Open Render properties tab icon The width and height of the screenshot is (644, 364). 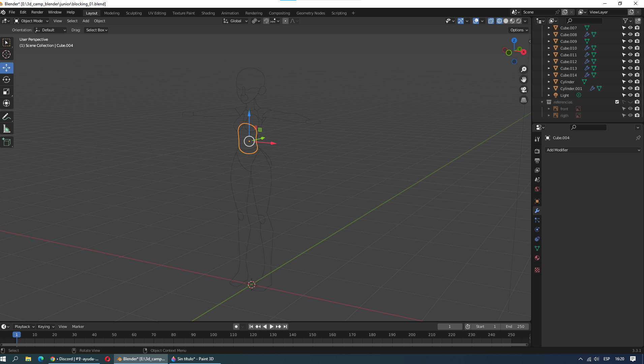click(537, 151)
